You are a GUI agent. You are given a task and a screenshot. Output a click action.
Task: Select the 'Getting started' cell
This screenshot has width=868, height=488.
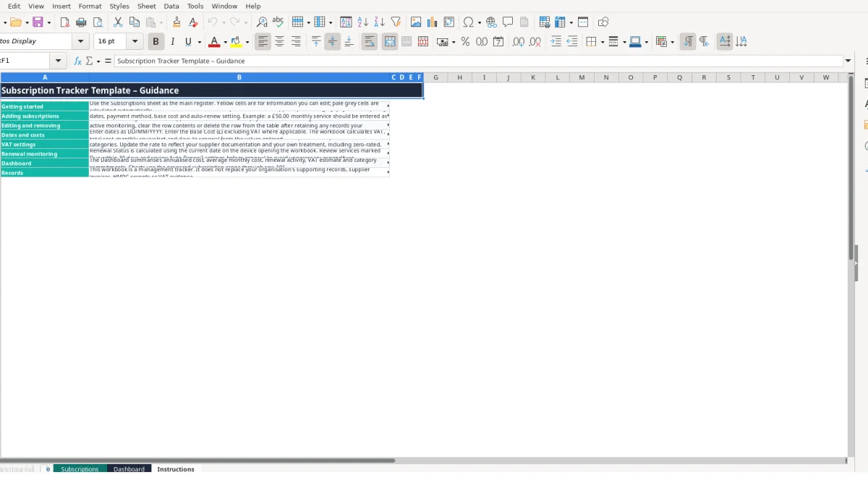tap(45, 106)
